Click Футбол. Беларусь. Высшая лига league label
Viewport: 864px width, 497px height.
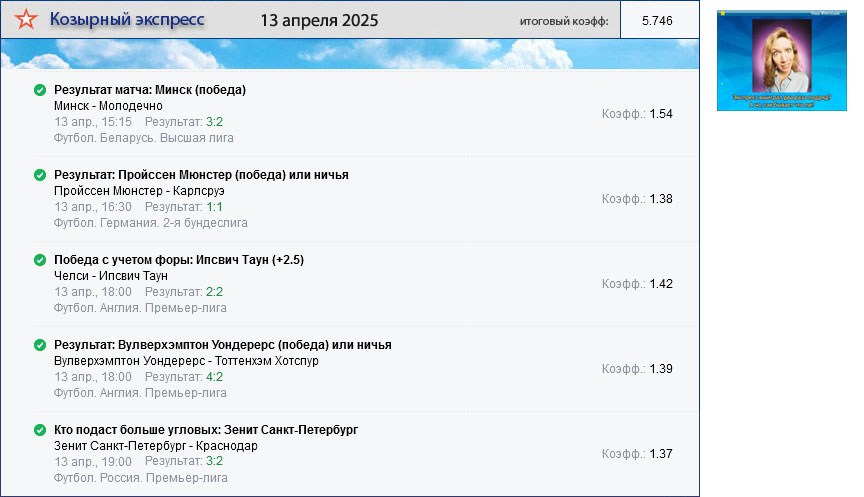(144, 138)
